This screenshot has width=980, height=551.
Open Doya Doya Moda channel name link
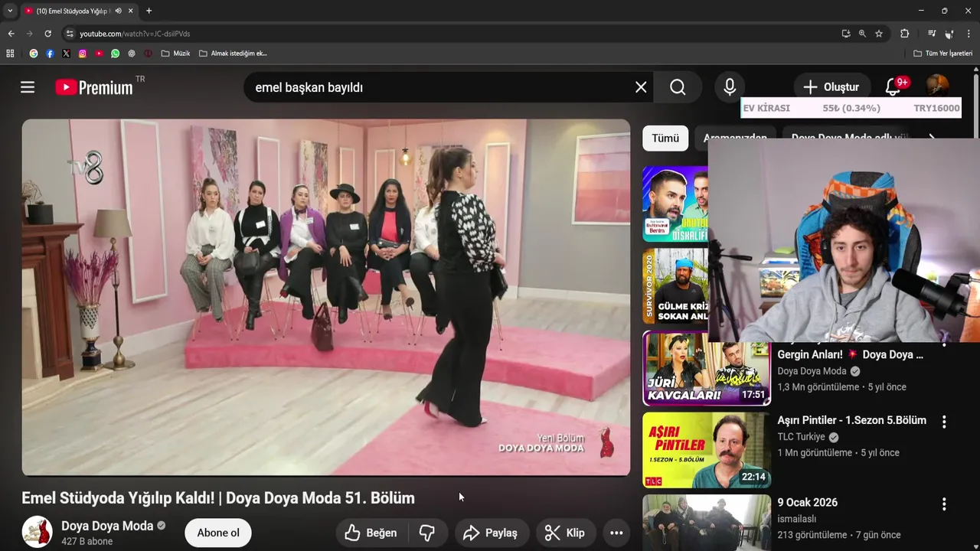click(107, 526)
